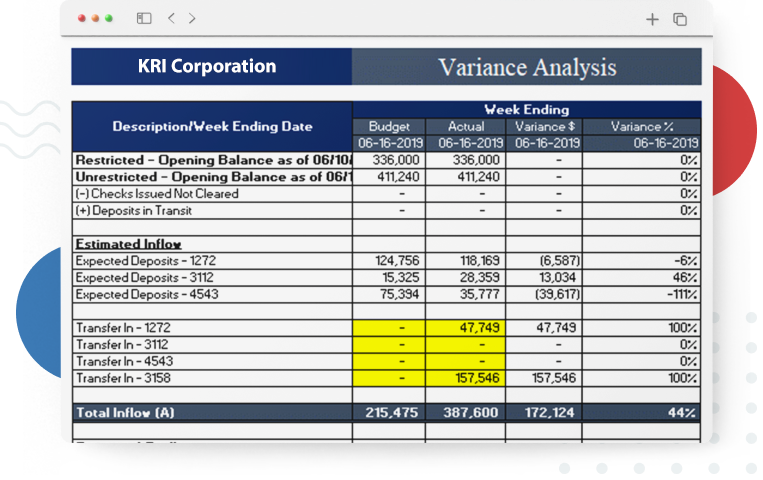The width and height of the screenshot is (763, 480).
Task: Select yellow actual cell 47,749
Action: 466,328
